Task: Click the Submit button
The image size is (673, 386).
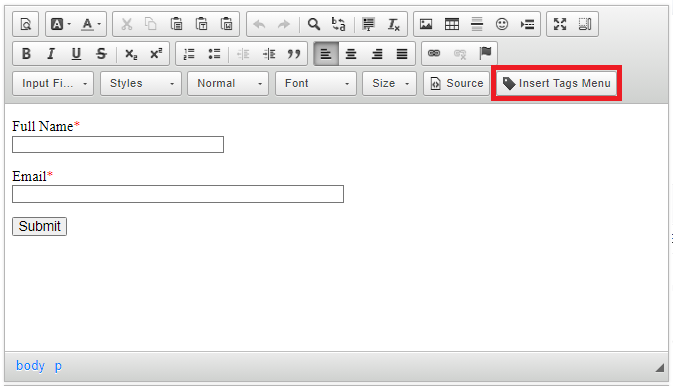Action: pos(39,226)
